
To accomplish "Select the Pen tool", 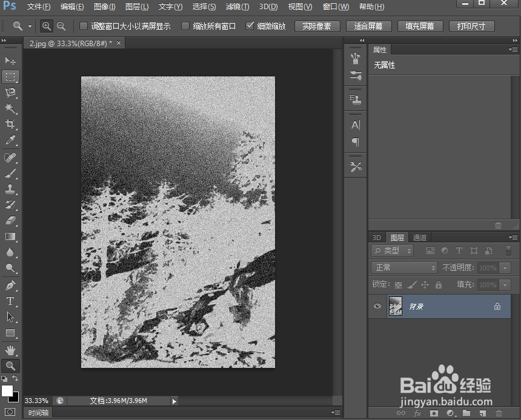I will (10, 285).
